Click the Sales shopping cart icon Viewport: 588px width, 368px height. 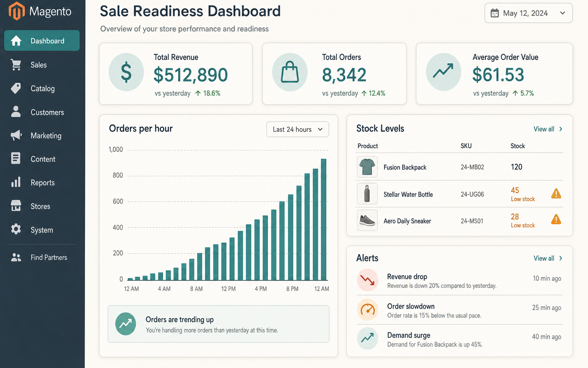pyautogui.click(x=16, y=65)
